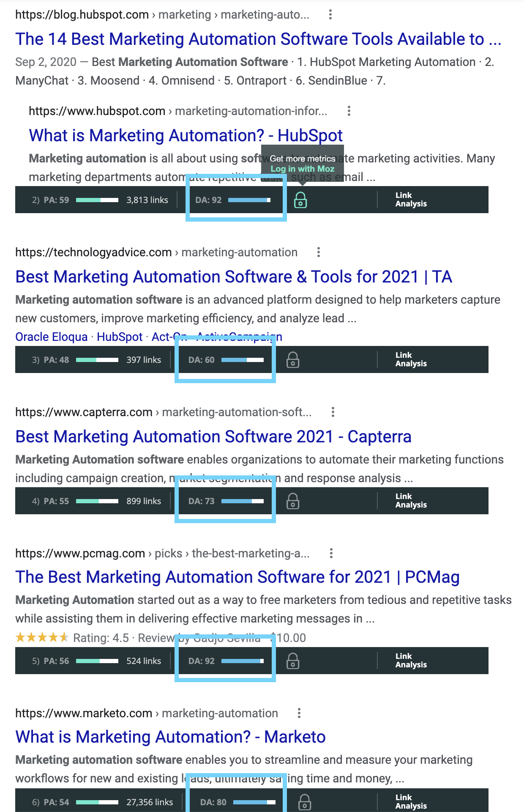
Task: Open Link Analysis for TechnologyAdvice result
Action: (411, 359)
